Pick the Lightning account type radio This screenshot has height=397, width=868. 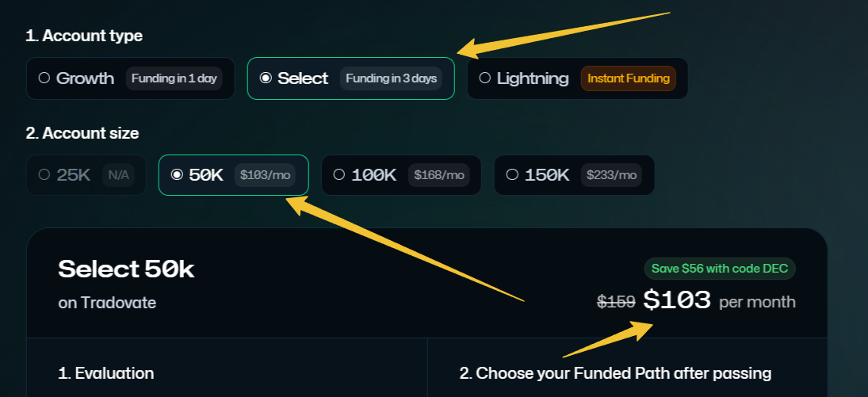click(485, 78)
